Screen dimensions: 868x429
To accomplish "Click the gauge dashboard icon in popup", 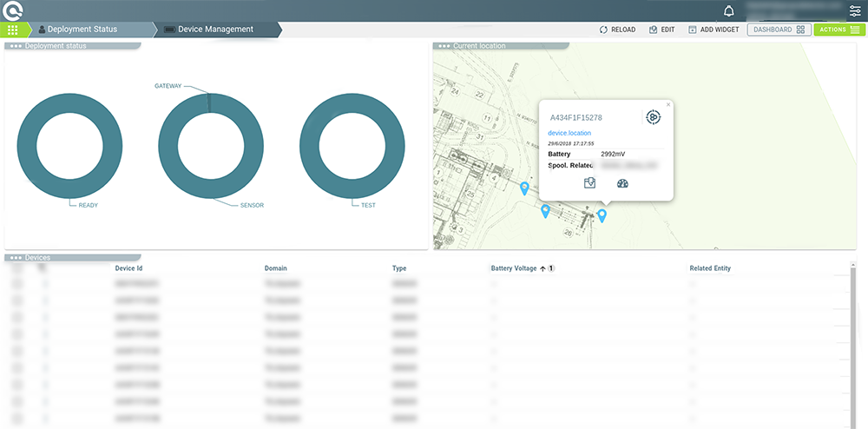I will pyautogui.click(x=621, y=183).
